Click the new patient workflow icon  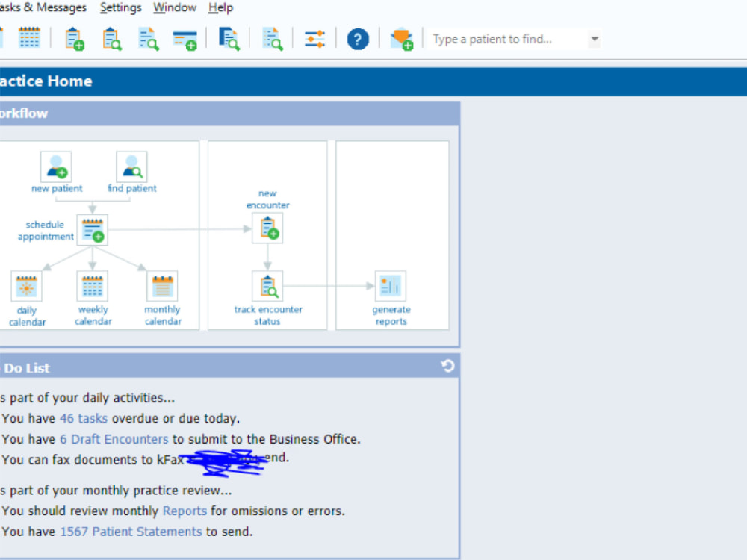pyautogui.click(x=56, y=167)
